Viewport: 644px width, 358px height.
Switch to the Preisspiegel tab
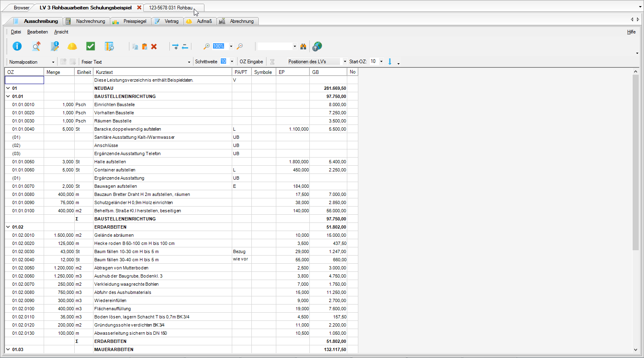tap(130, 21)
